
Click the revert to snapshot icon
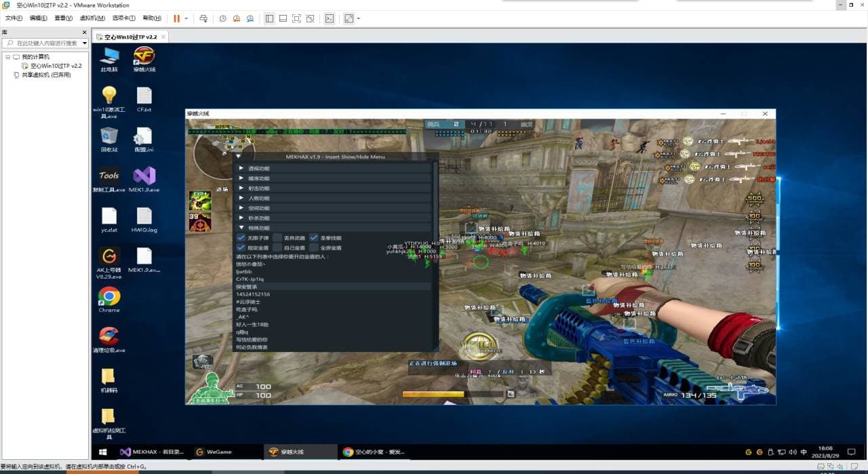click(237, 18)
